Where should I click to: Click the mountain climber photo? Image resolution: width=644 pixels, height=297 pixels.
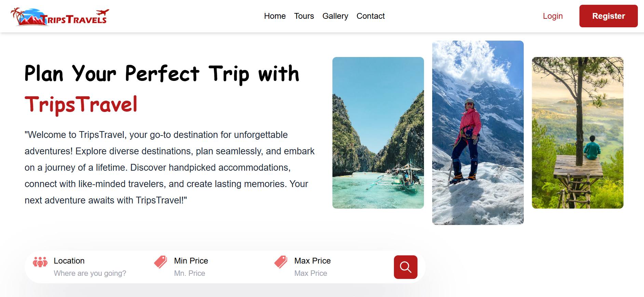(478, 132)
